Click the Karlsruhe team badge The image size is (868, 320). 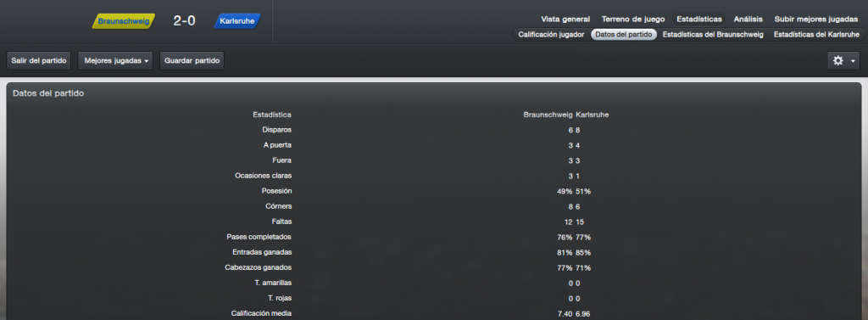[237, 21]
